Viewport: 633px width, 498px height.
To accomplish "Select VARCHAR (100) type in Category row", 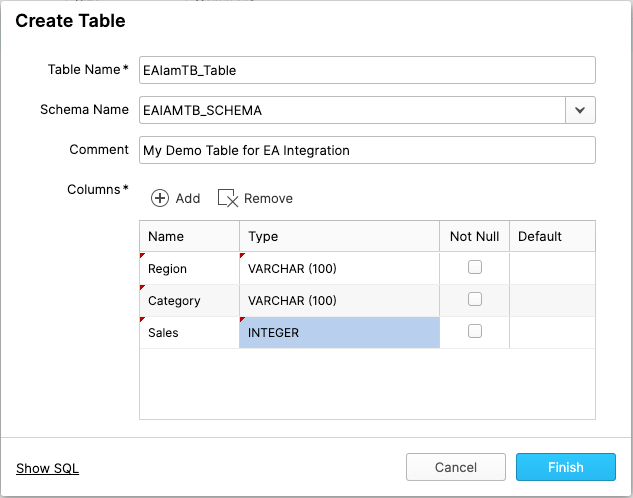I will tap(339, 301).
